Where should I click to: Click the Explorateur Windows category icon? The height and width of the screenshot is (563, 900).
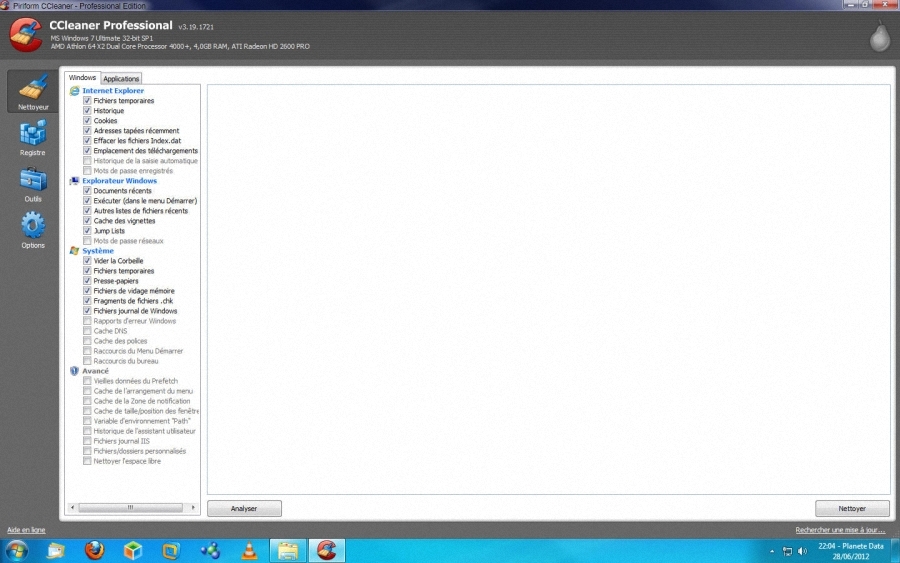[x=74, y=181]
